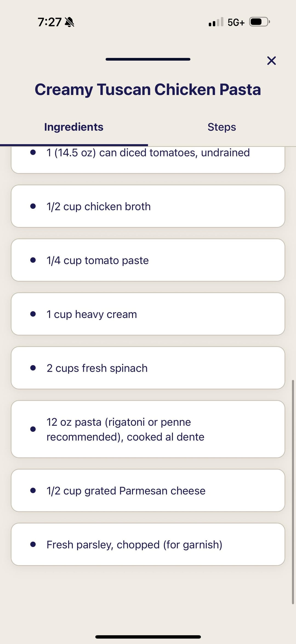296x644 pixels.
Task: Select the 12 oz pasta ingredient card
Action: [148, 429]
